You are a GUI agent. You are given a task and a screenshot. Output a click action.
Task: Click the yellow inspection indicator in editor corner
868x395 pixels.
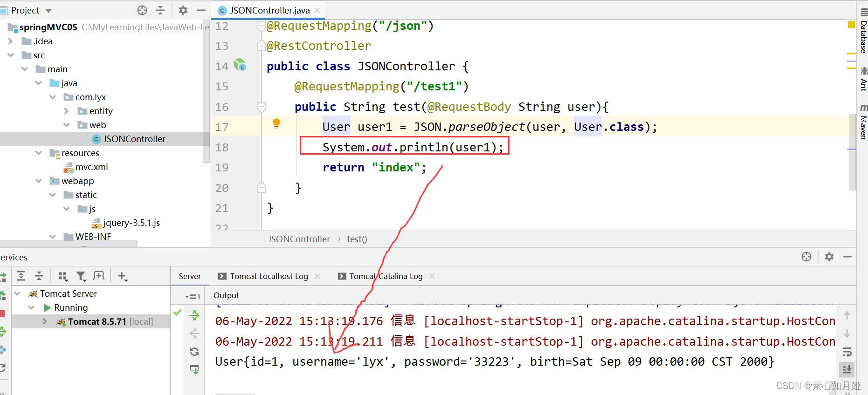click(x=851, y=25)
